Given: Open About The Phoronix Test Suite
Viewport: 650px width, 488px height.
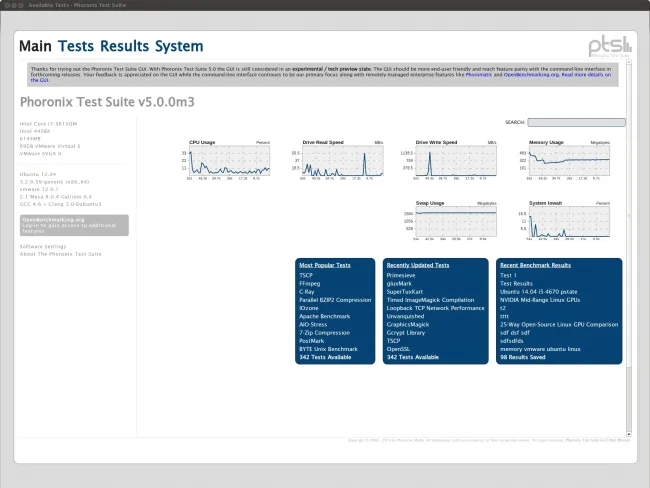Looking at the screenshot, I should (x=61, y=254).
